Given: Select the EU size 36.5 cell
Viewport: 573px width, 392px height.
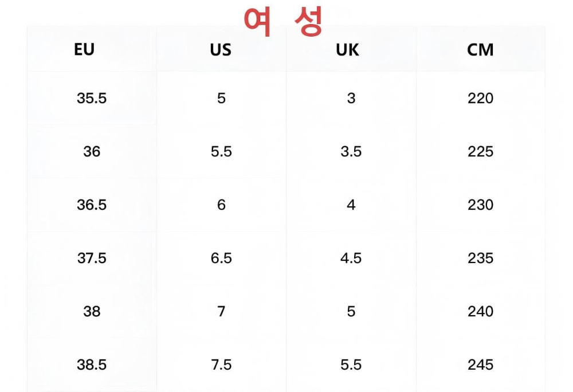Looking at the screenshot, I should 92,205.
